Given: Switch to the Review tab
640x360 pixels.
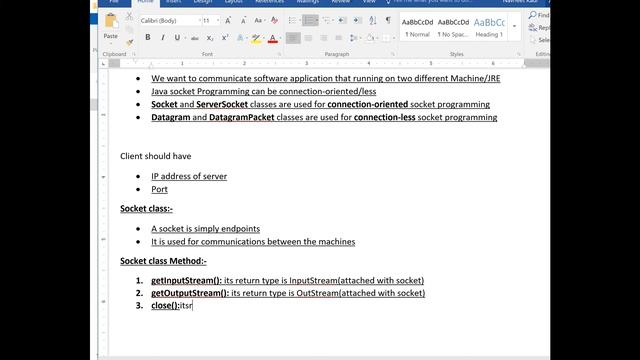Looking at the screenshot, I should [x=340, y=2].
